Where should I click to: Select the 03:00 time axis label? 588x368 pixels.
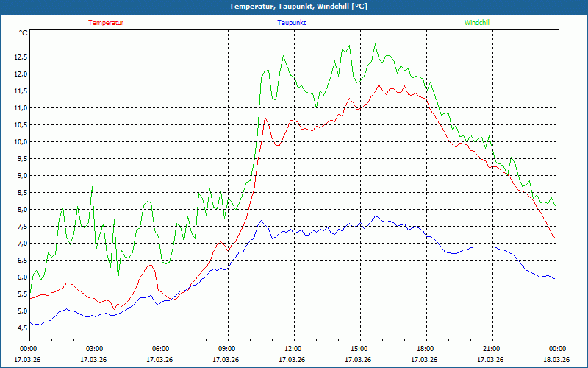pyautogui.click(x=94, y=349)
